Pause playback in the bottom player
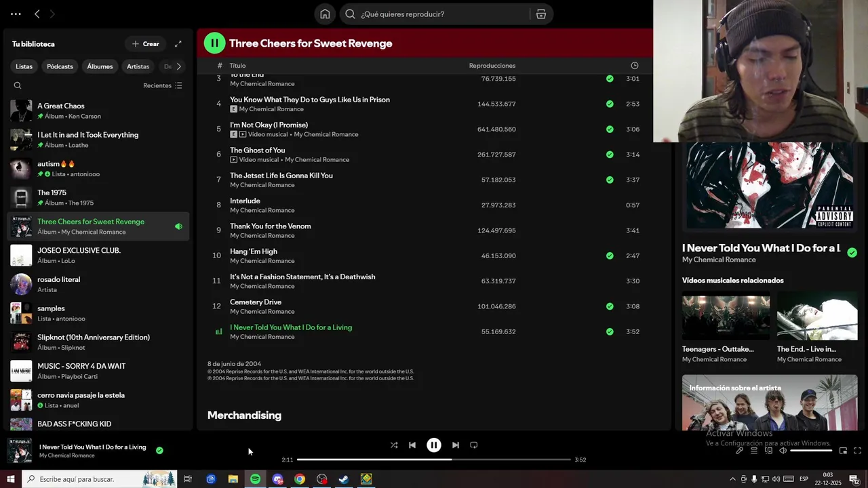This screenshot has height=488, width=868. coord(434,445)
